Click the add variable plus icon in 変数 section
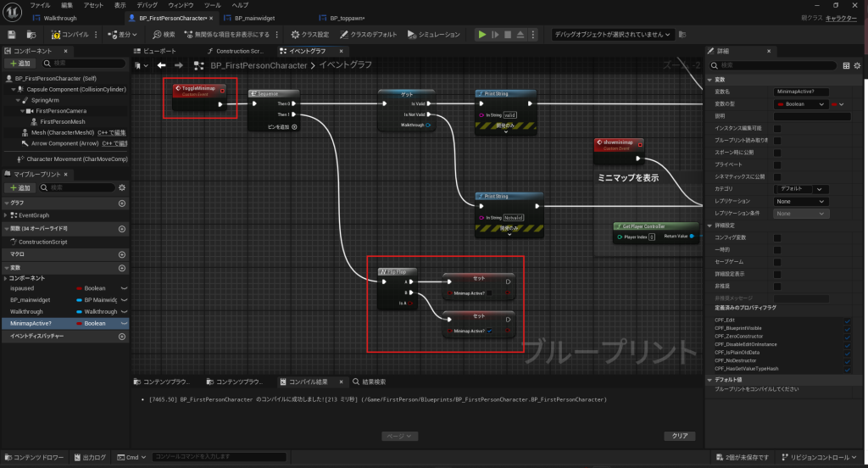The image size is (868, 468). click(x=122, y=267)
